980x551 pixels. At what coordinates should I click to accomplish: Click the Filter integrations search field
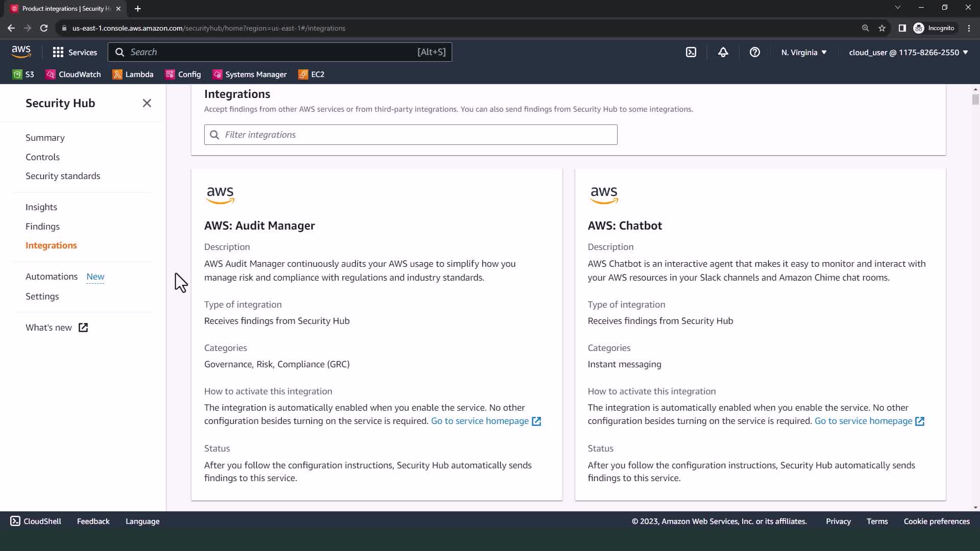[x=410, y=135]
